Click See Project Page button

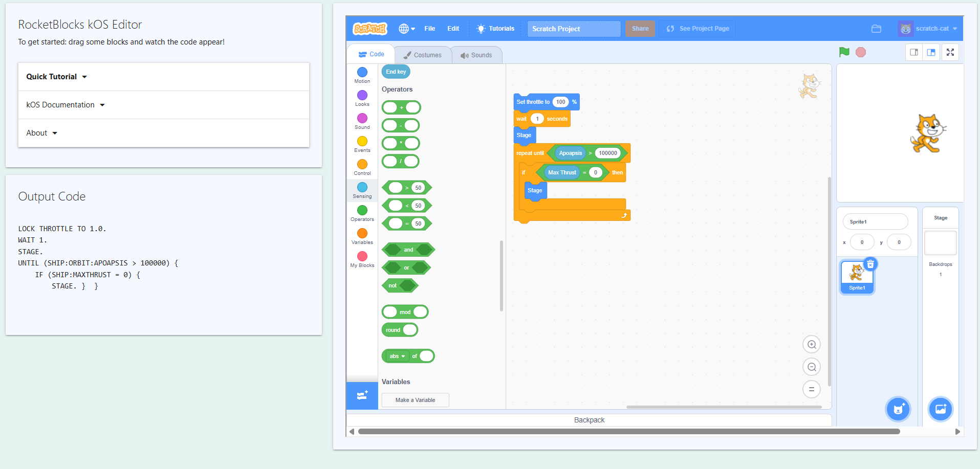tap(697, 29)
